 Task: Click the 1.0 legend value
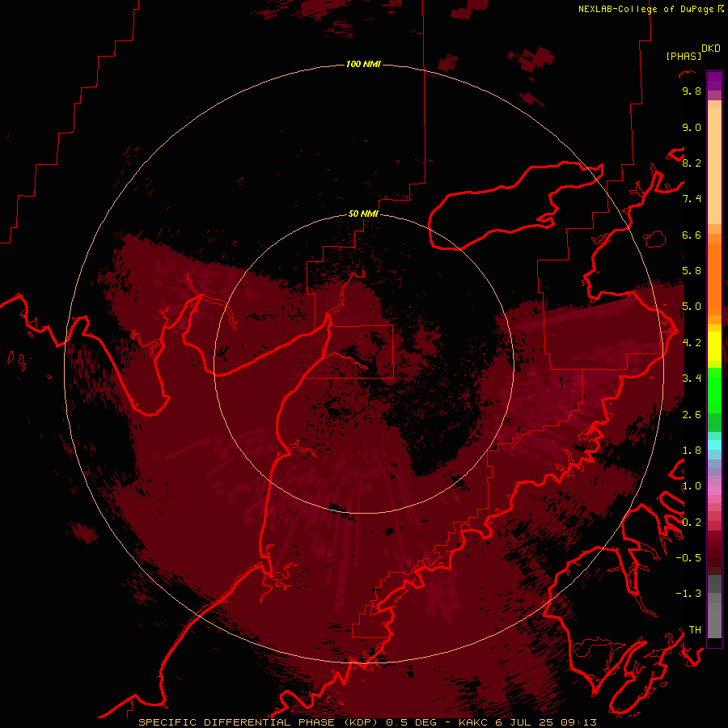coord(692,486)
